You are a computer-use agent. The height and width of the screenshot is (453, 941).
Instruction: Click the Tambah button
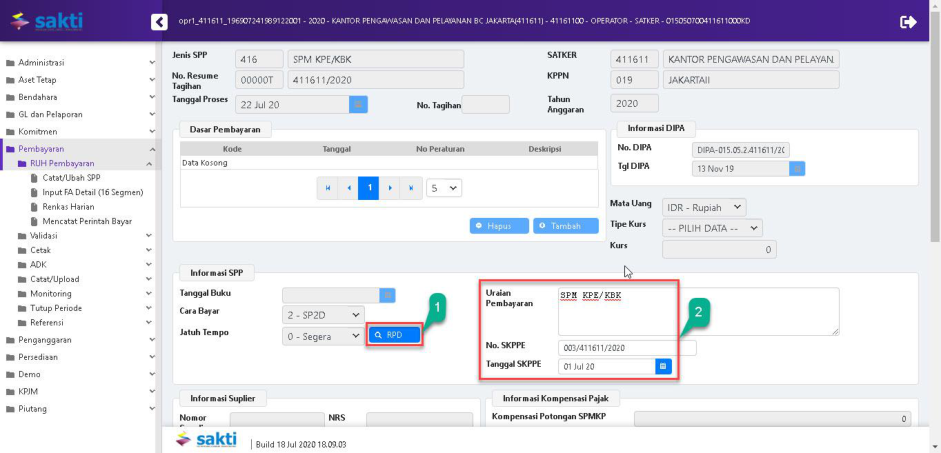[x=565, y=226]
